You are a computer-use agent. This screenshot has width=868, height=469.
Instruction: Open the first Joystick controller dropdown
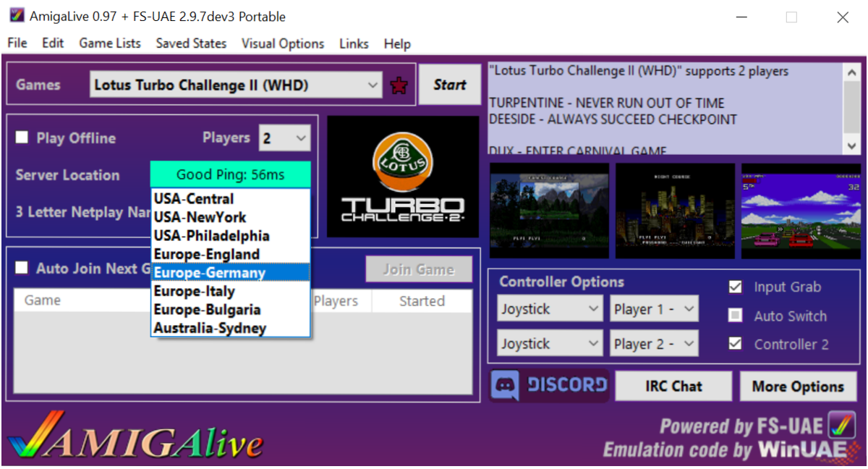550,309
